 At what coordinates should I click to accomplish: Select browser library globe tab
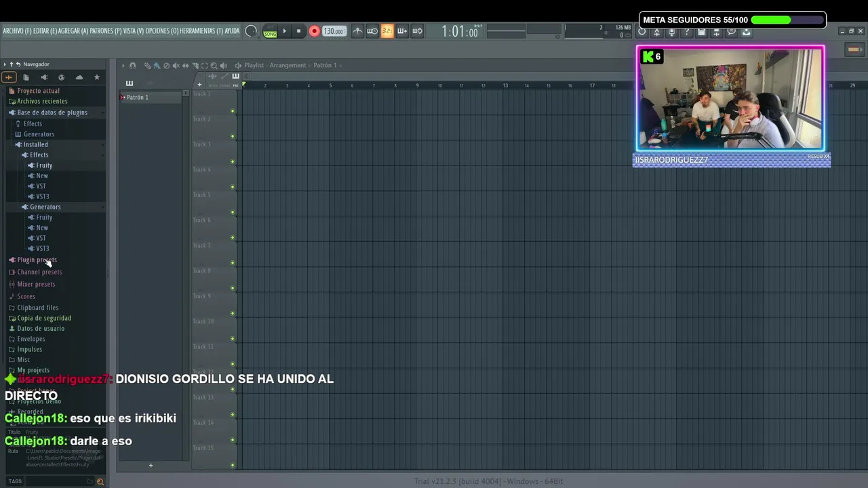[61, 77]
